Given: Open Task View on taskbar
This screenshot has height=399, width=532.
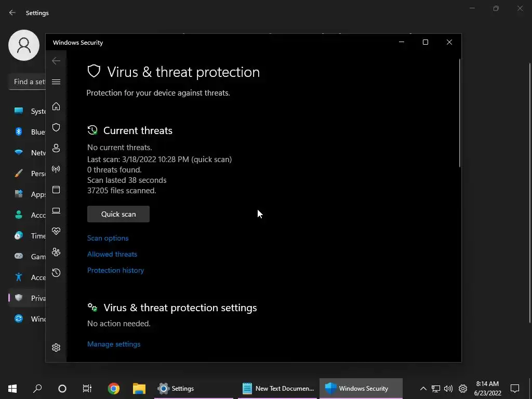Looking at the screenshot, I should 87,389.
